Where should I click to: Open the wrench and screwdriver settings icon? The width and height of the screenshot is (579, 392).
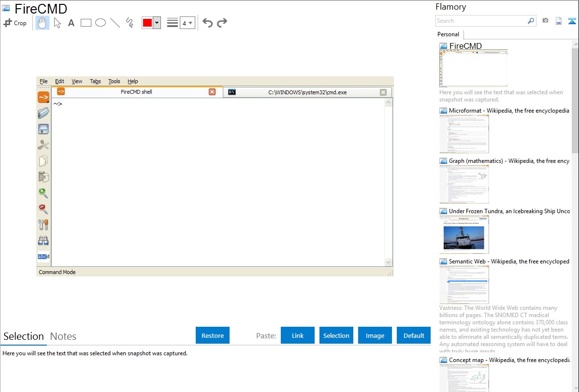point(43,225)
